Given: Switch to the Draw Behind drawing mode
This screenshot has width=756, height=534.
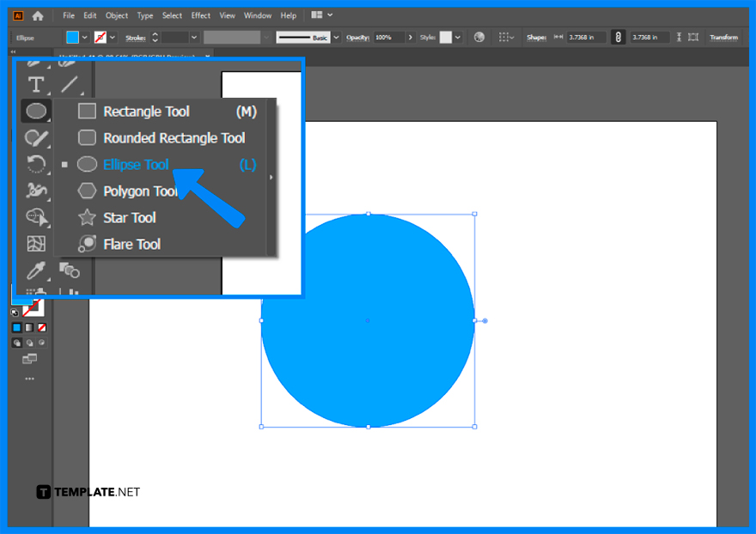Looking at the screenshot, I should [29, 343].
